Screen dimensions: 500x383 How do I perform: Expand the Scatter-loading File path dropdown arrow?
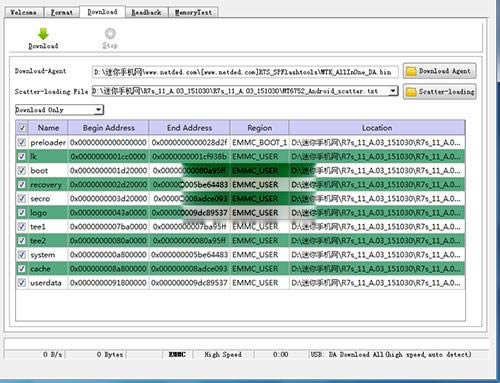click(x=393, y=91)
